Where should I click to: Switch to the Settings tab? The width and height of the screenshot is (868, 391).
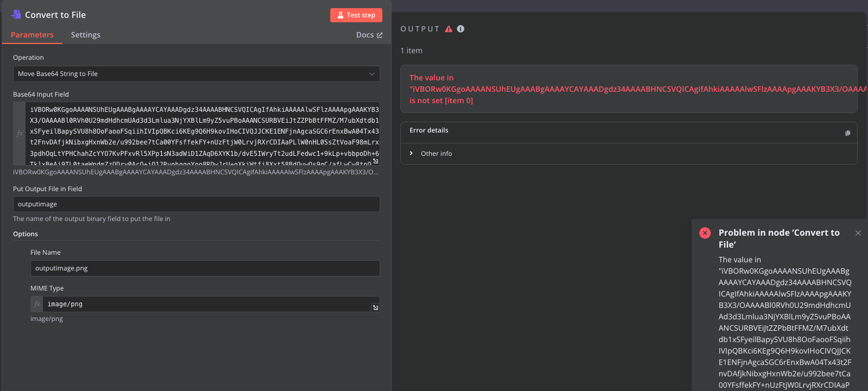[x=86, y=35]
